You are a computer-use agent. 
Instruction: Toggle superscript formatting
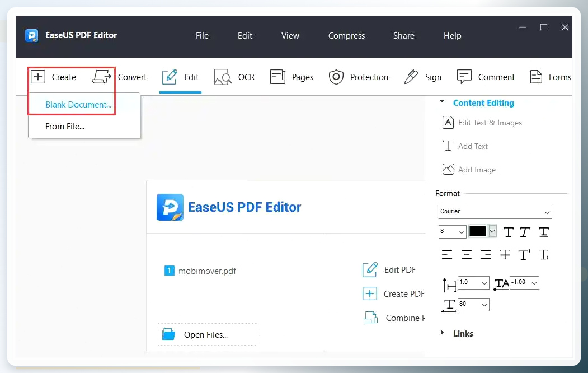click(x=524, y=255)
